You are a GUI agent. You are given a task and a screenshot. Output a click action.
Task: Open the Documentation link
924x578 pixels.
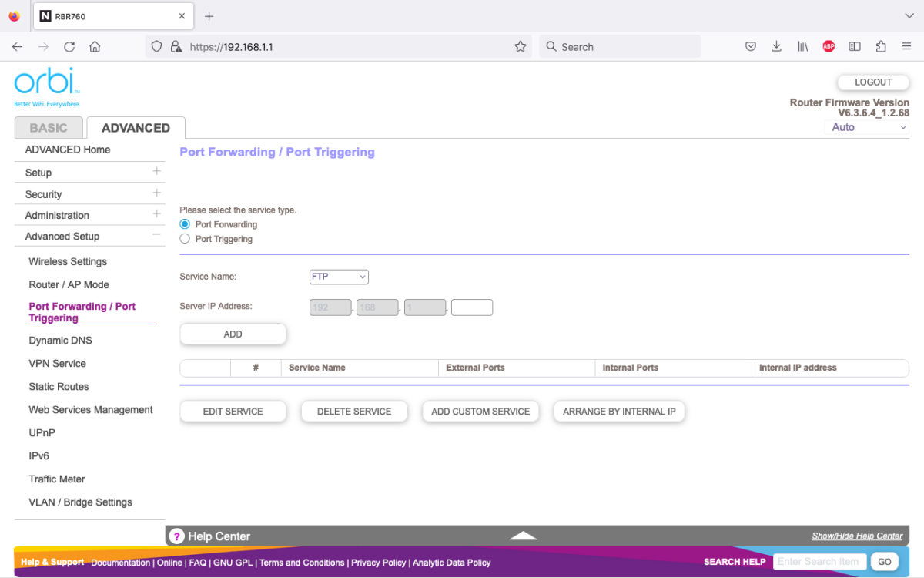(121, 563)
